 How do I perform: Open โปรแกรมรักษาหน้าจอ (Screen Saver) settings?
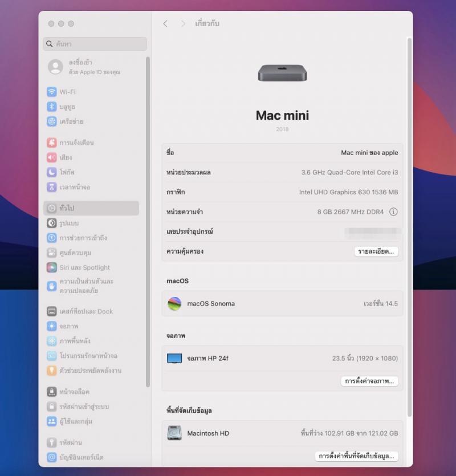[82, 356]
